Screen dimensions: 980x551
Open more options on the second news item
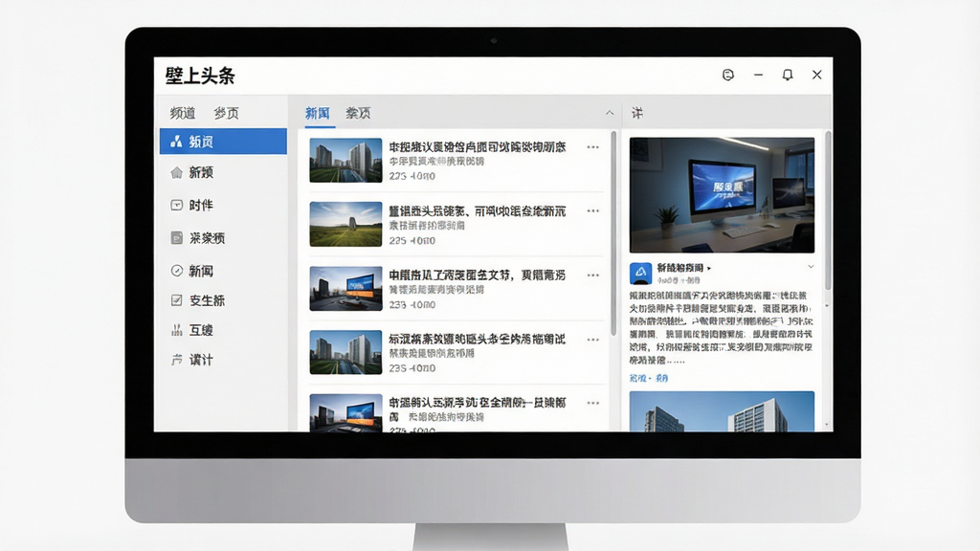[x=592, y=211]
